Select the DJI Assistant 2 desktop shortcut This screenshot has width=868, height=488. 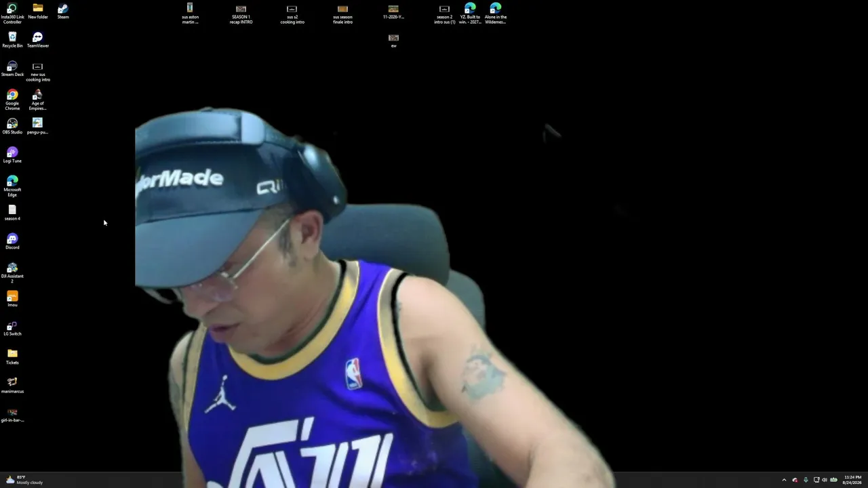[12, 273]
